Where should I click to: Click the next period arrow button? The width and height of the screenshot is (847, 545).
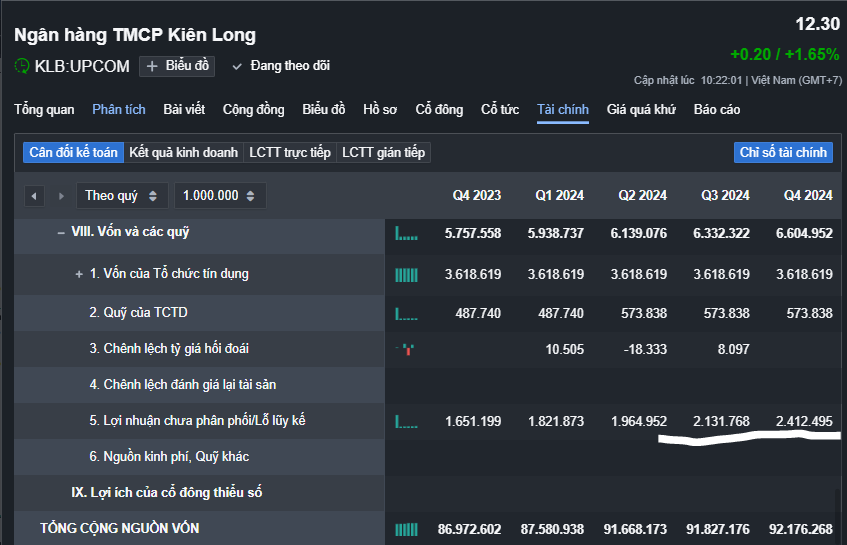(x=61, y=196)
